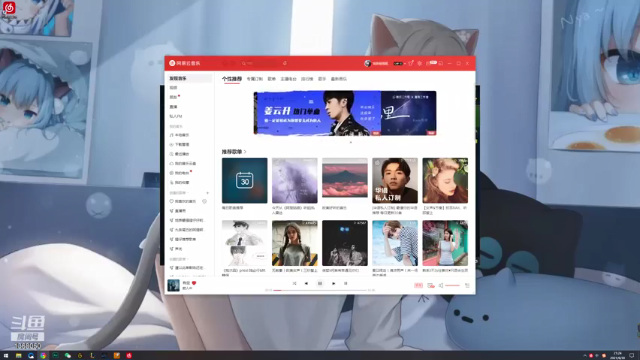Viewport: 640px width, 360px height.
Task: Click the VIP badge in the title bar
Action: point(398,63)
